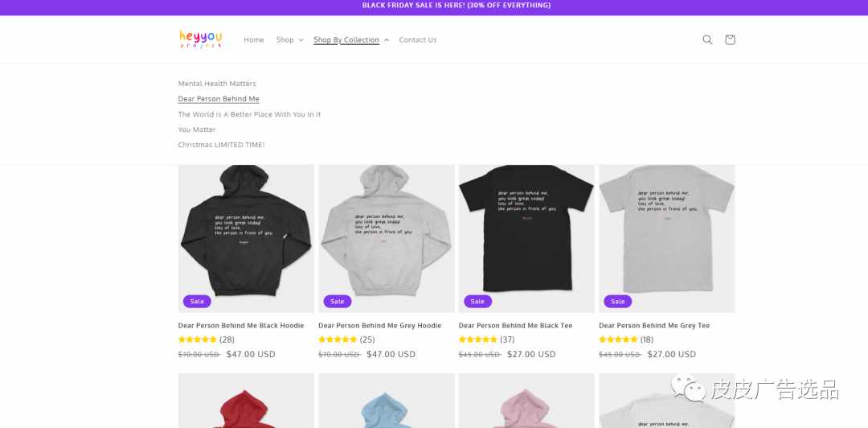
Task: Click star rating of Grey Hoodie
Action: (x=338, y=340)
